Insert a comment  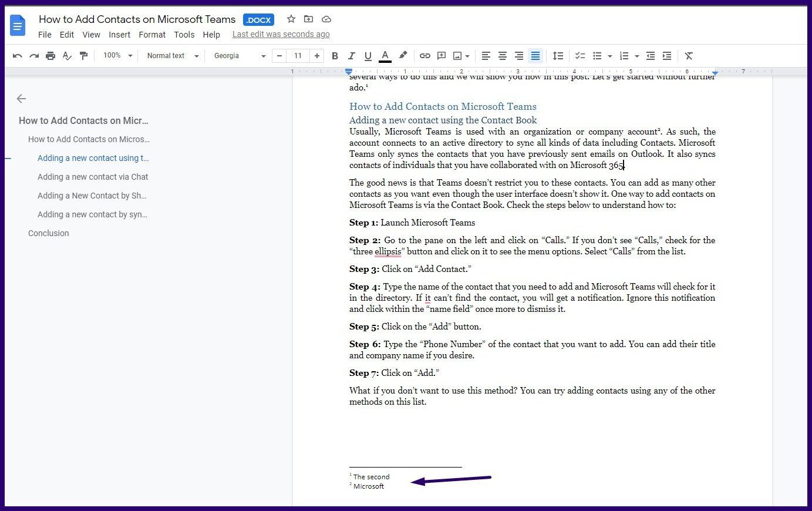pyautogui.click(x=441, y=56)
